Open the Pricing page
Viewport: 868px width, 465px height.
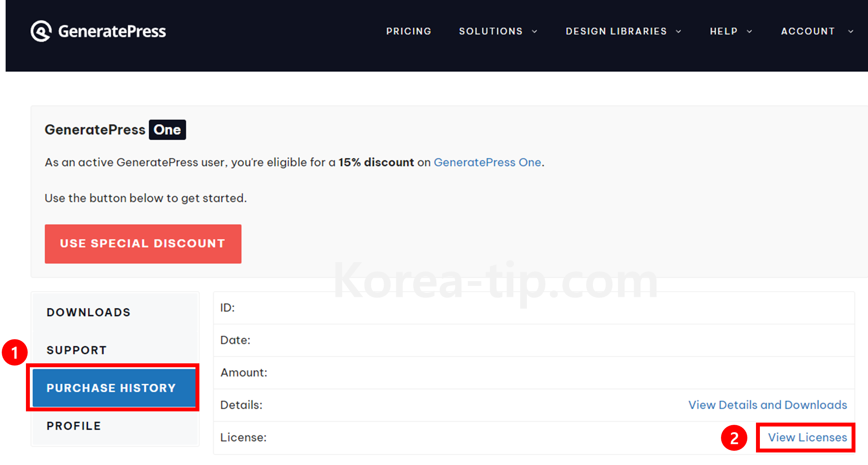409,31
